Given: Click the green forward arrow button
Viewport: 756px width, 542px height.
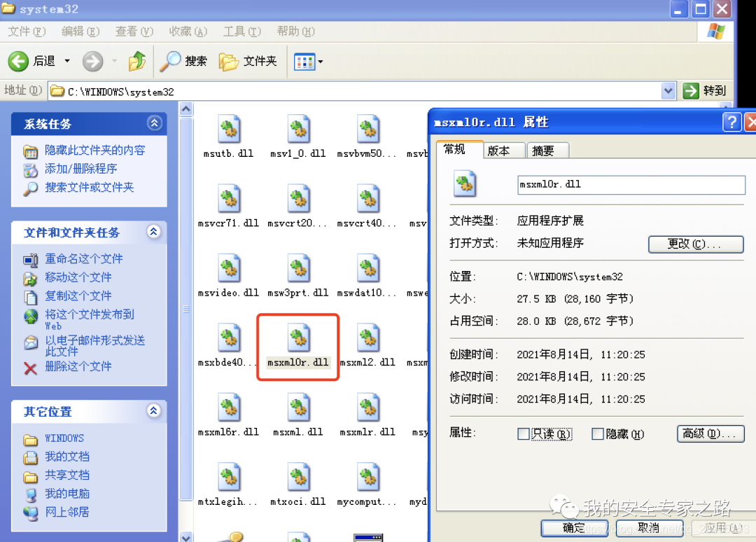Looking at the screenshot, I should point(92,61).
